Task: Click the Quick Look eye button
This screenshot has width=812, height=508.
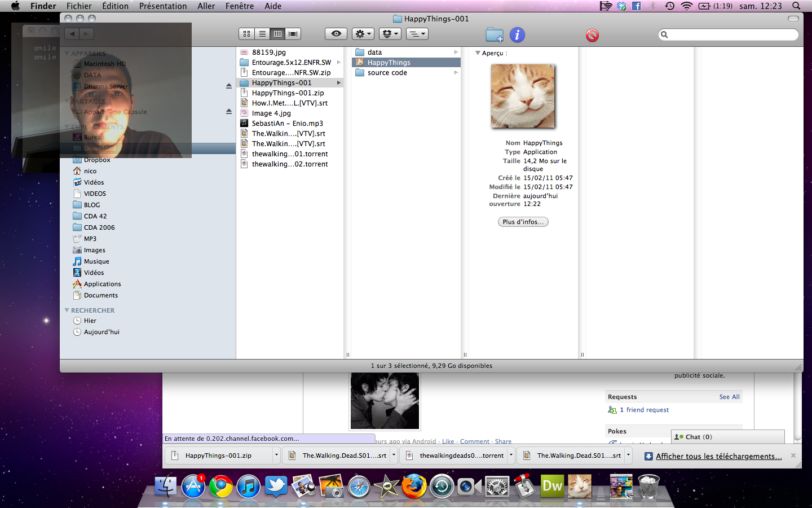Action: coord(336,34)
